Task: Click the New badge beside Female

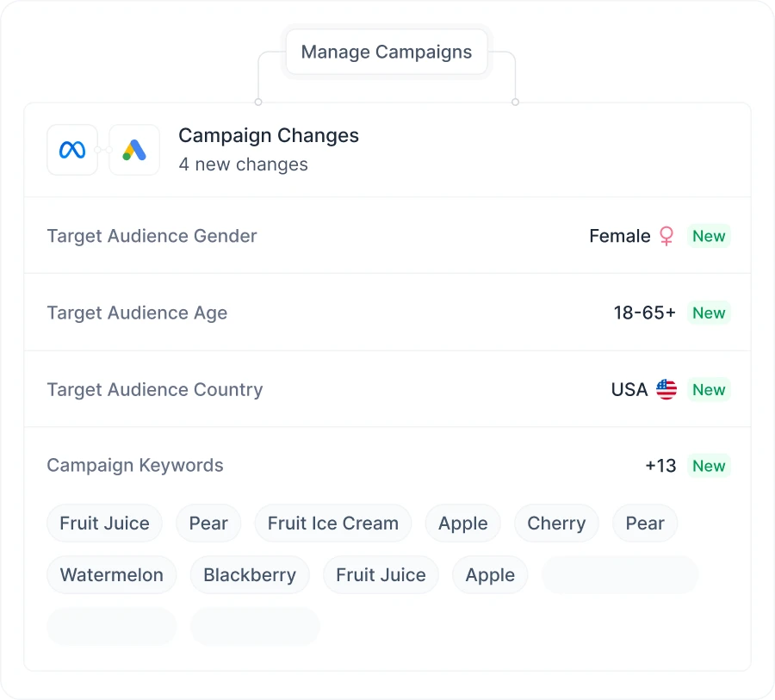Action: pyautogui.click(x=709, y=236)
